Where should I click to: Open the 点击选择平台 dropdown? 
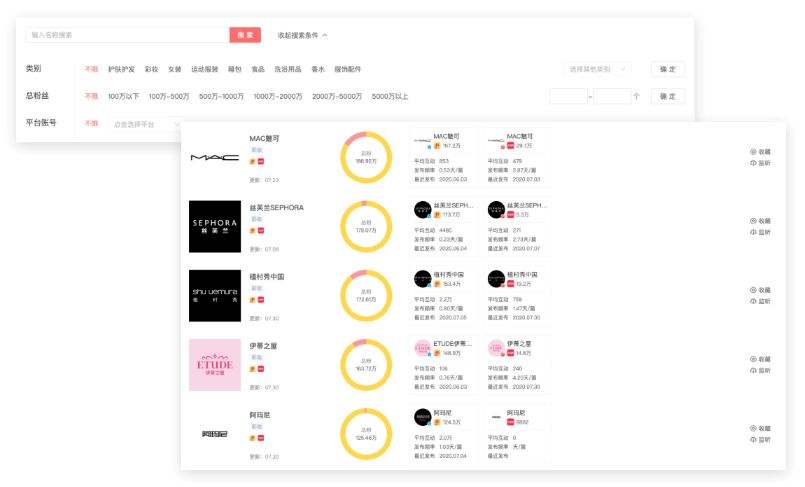(x=145, y=124)
